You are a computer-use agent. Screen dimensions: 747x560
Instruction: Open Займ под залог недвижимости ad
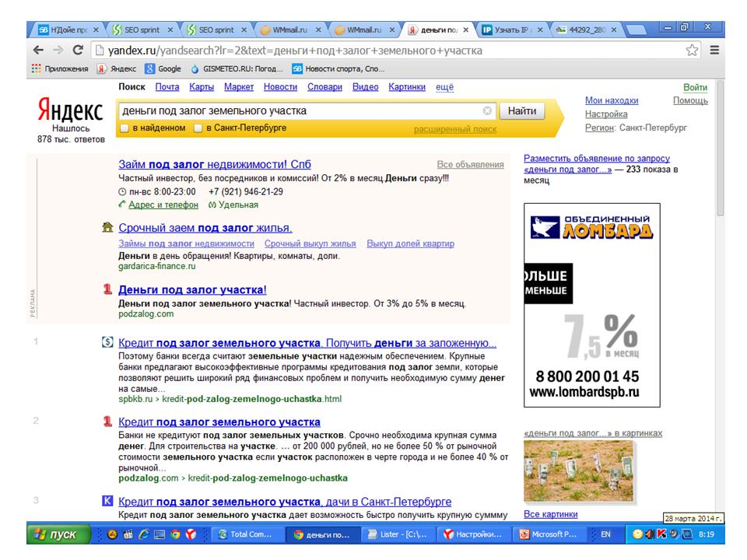coord(215,164)
